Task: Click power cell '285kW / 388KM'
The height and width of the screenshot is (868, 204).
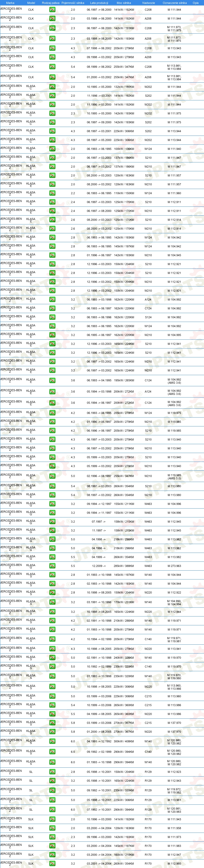Action: tap(124, 566)
